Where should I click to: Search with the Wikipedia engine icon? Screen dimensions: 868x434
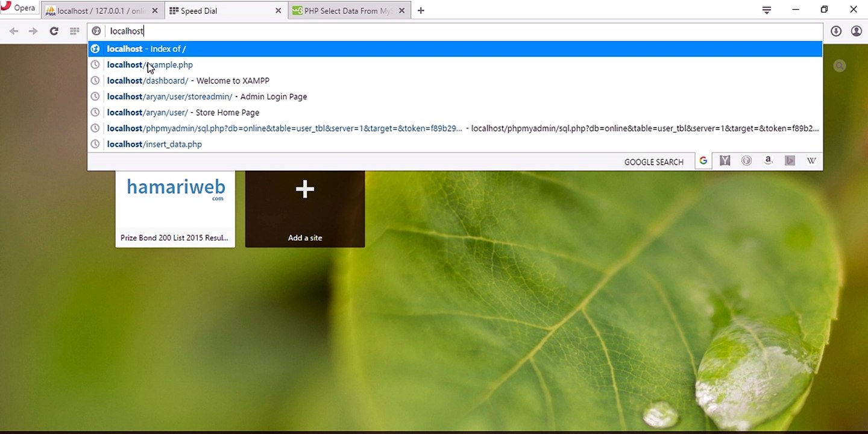point(812,161)
